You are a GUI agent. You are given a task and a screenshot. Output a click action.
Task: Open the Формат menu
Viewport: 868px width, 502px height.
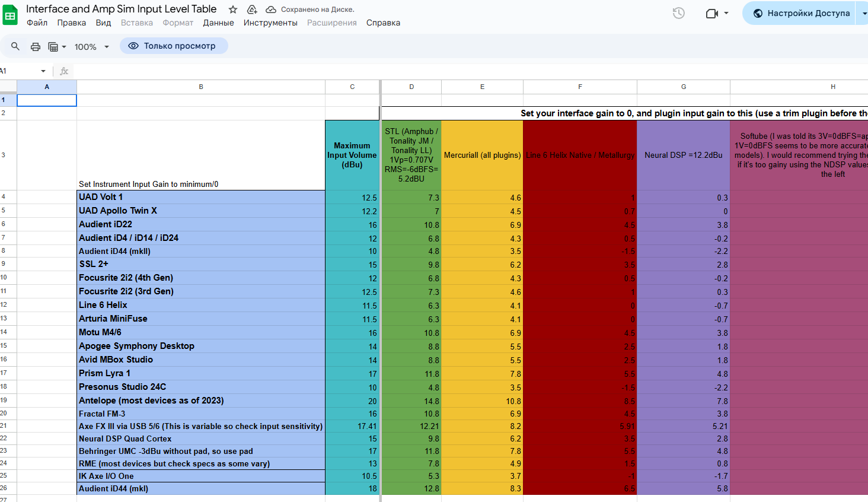click(178, 23)
